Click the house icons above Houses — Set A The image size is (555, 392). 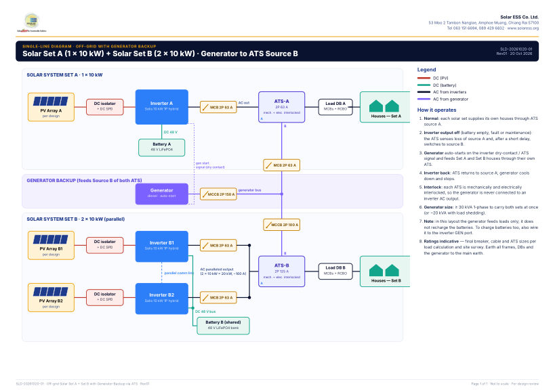(x=384, y=106)
